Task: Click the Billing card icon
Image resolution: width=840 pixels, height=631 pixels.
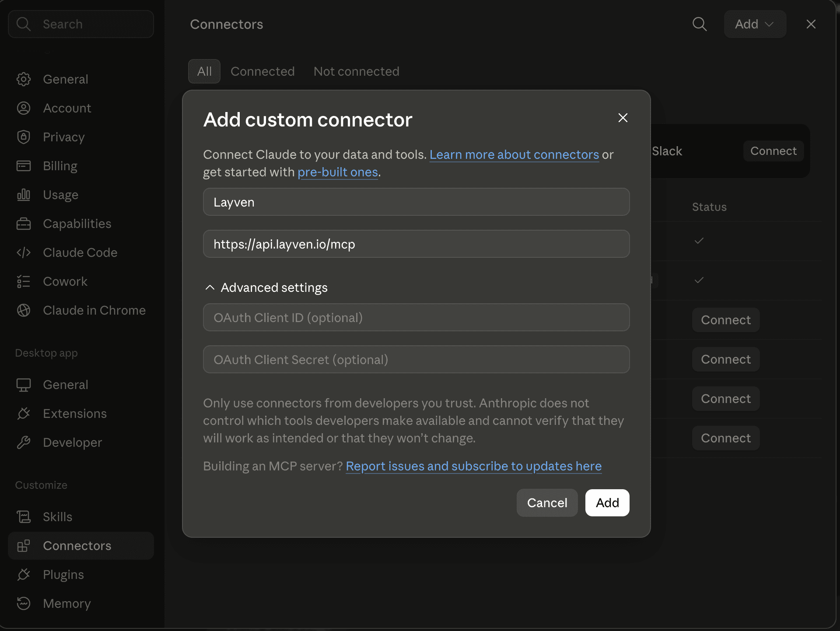Action: pos(24,166)
